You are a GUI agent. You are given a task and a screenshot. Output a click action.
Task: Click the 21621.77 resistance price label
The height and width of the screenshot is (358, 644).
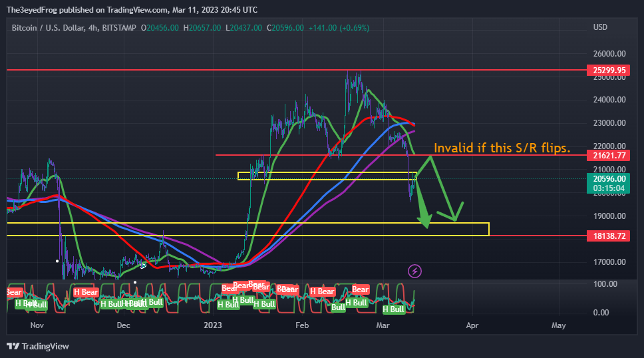[x=608, y=155]
